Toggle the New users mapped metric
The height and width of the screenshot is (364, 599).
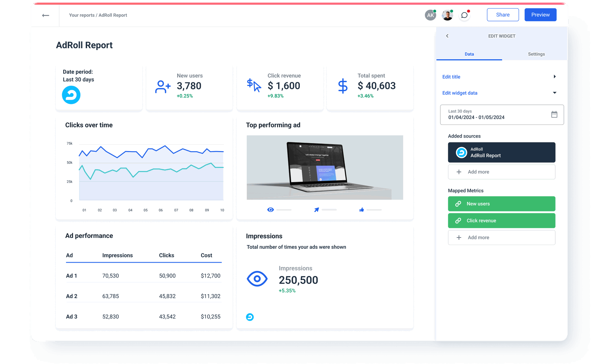point(501,204)
